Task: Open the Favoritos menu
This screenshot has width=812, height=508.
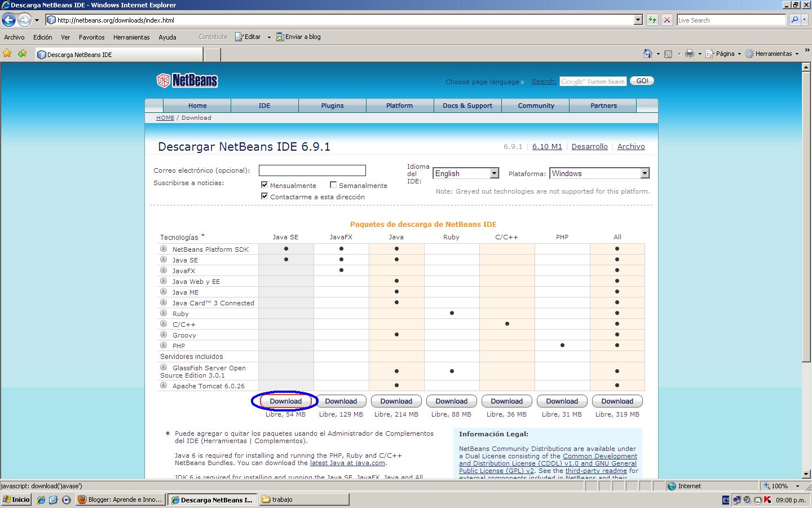Action: pyautogui.click(x=91, y=37)
